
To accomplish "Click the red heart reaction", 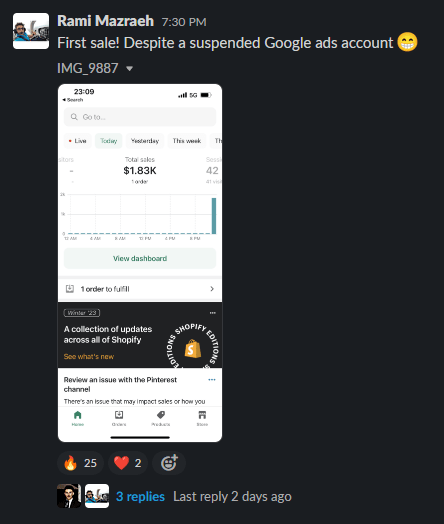I will (x=128, y=463).
